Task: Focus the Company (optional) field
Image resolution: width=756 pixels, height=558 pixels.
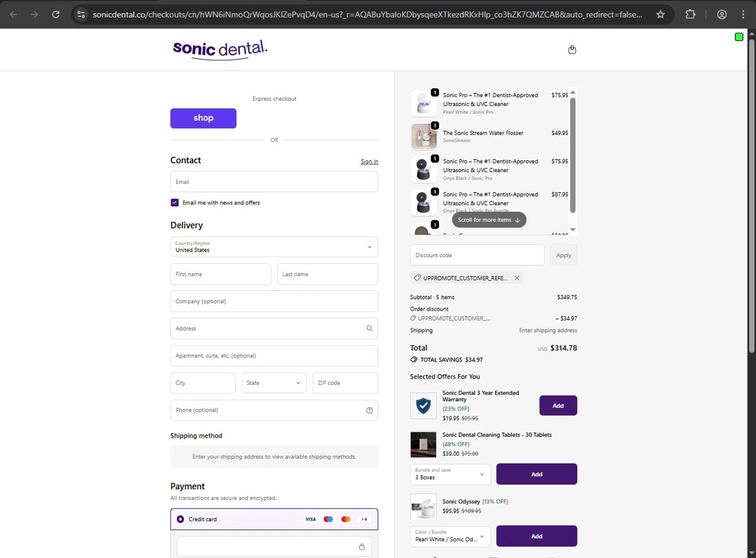Action: coord(274,301)
